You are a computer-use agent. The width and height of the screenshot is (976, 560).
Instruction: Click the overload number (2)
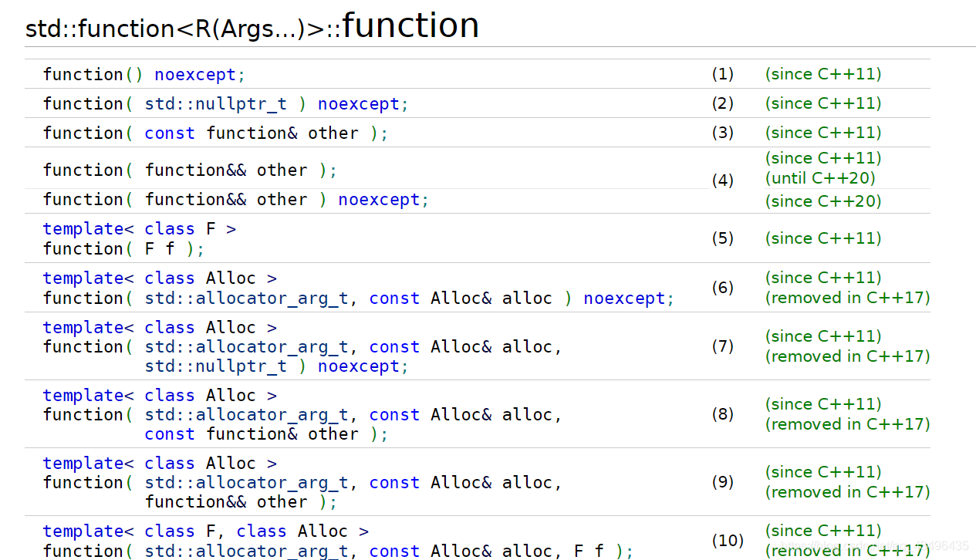(x=723, y=103)
